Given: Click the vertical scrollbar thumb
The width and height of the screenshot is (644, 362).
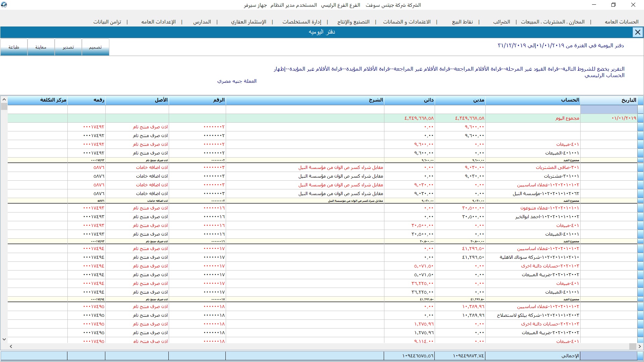Looking at the screenshot, I should coord(4,107).
